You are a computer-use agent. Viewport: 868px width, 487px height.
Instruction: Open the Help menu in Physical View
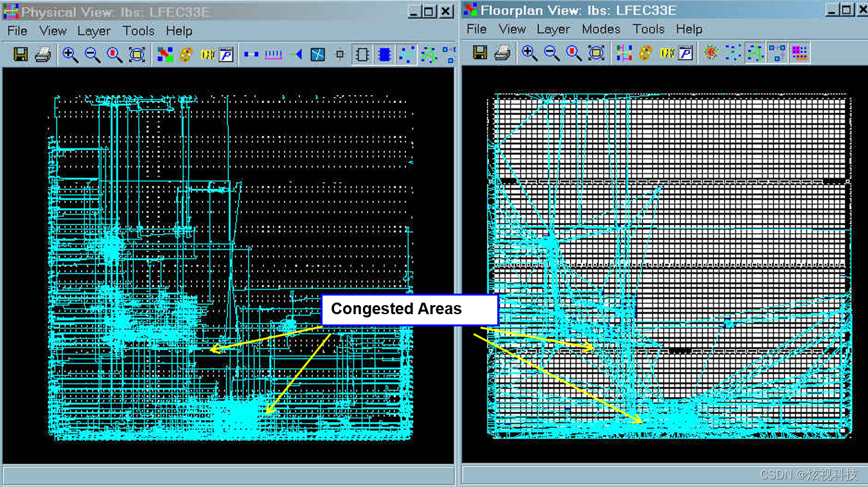[x=179, y=31]
